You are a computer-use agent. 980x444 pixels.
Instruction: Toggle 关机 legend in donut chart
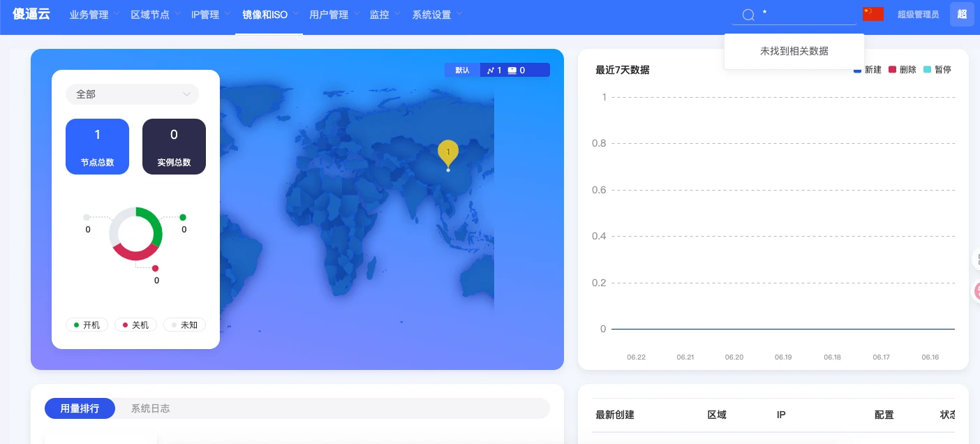point(135,325)
